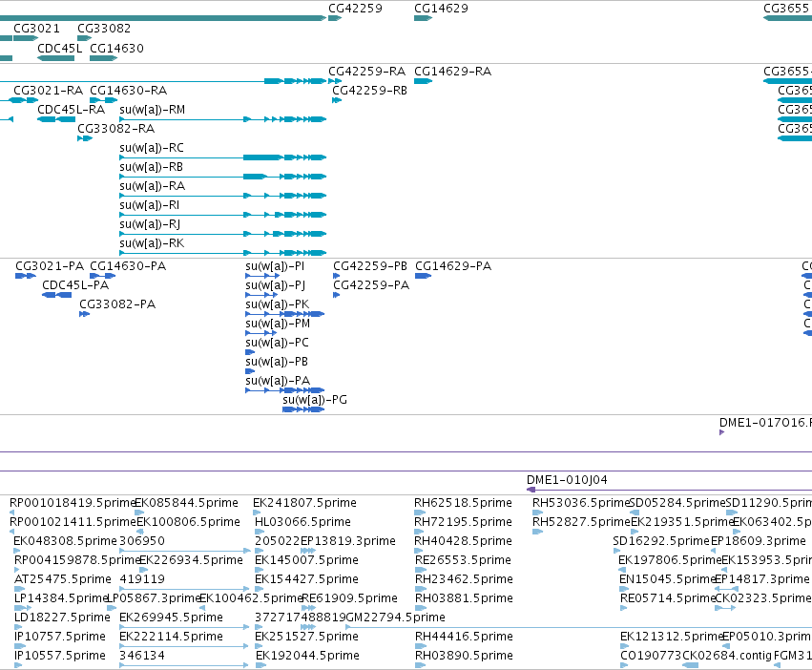Click protein su(w[a])-PB label
The image size is (812, 670).
[277, 361]
